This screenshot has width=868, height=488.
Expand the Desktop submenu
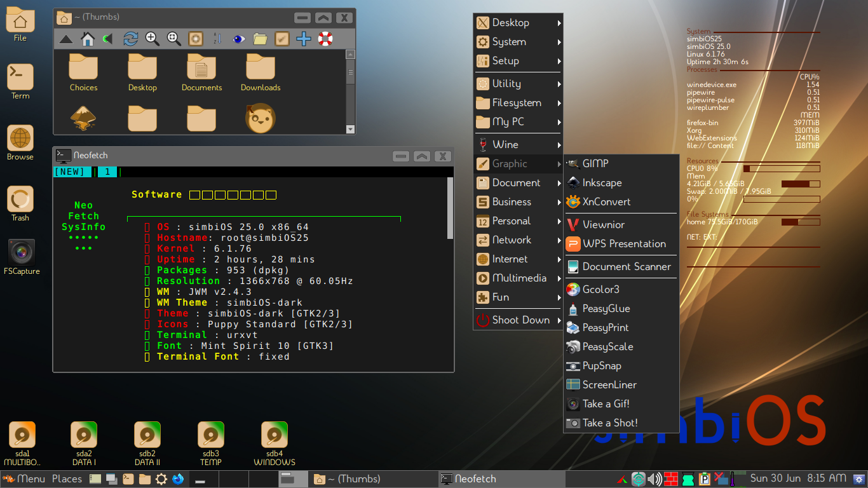click(519, 23)
